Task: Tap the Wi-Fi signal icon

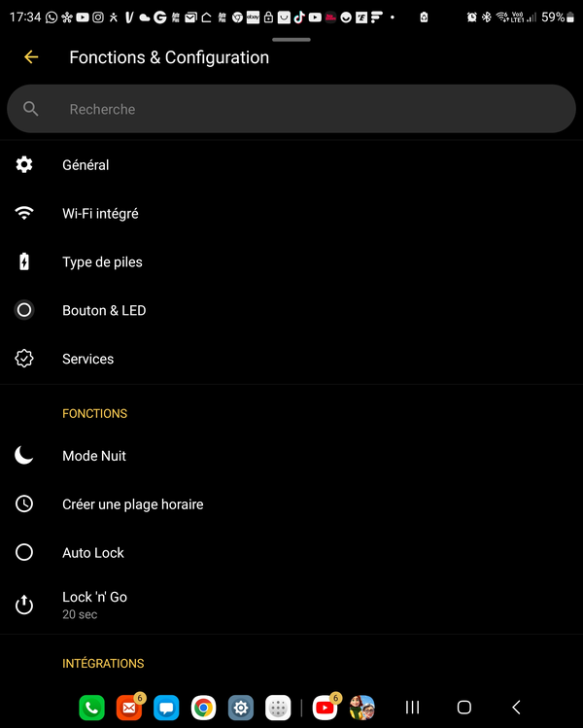Action: pos(24,213)
